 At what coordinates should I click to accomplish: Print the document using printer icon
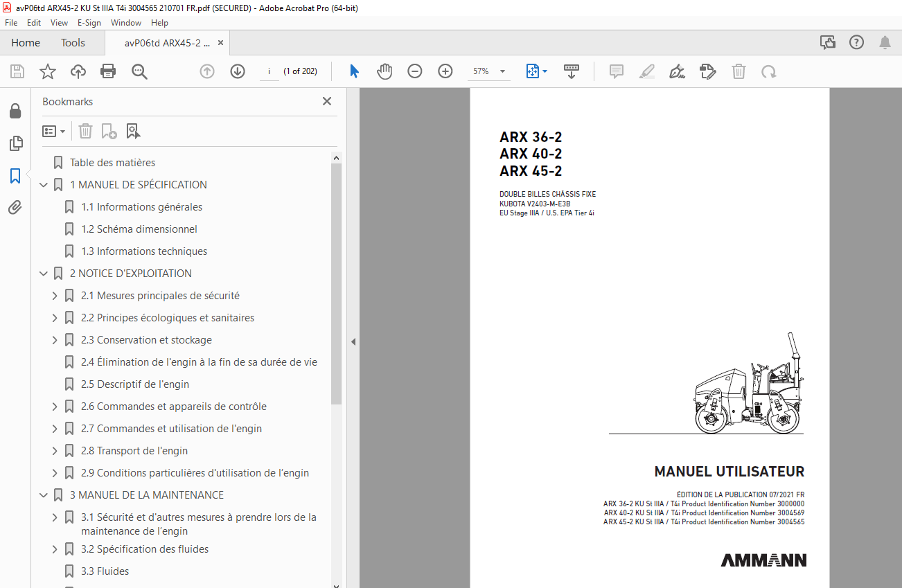[x=108, y=71]
